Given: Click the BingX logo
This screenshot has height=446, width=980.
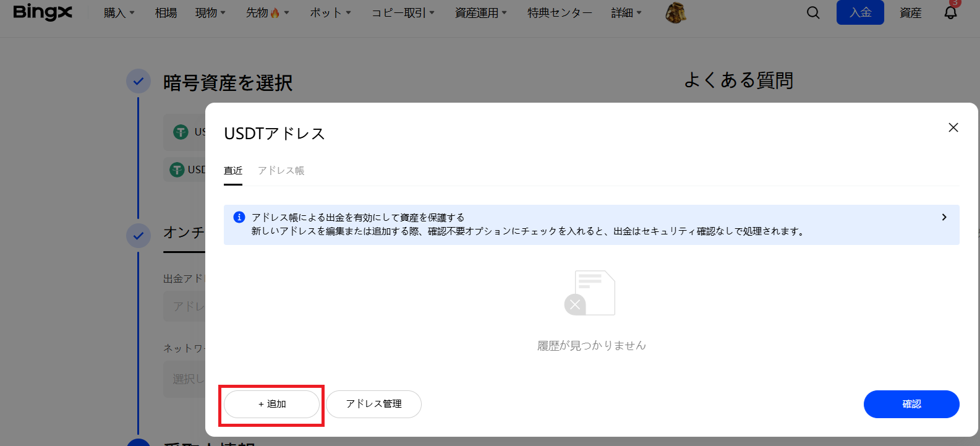Looking at the screenshot, I should (x=42, y=12).
